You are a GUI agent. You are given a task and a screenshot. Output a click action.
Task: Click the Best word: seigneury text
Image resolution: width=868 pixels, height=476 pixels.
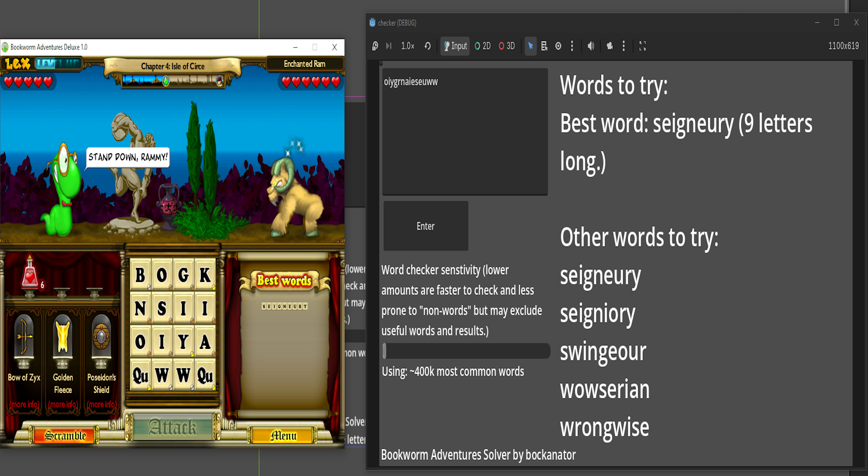[687, 142]
